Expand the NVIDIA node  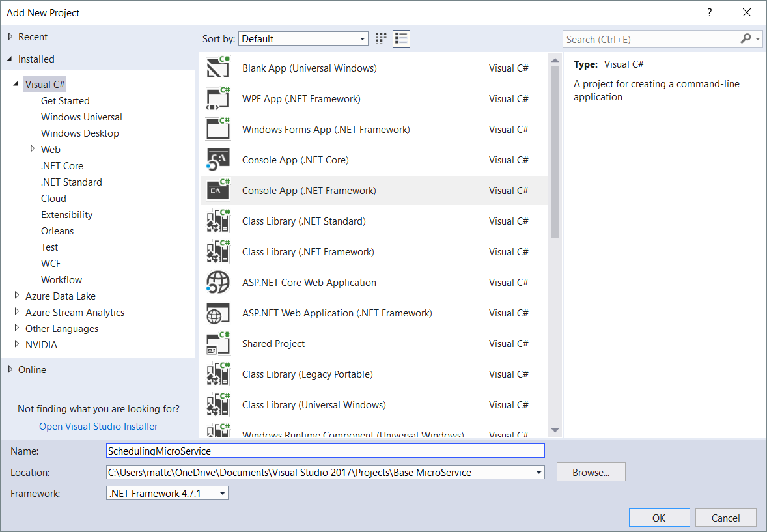[x=17, y=344]
